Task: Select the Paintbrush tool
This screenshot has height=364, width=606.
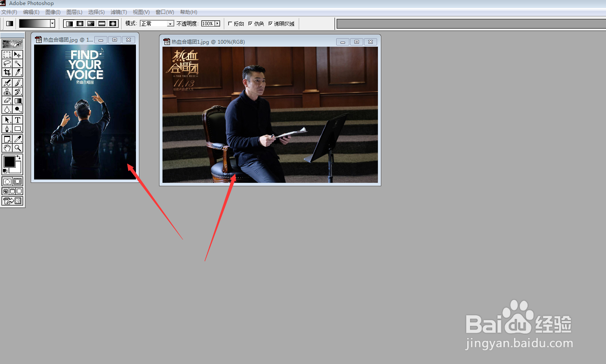Action: [x=18, y=83]
